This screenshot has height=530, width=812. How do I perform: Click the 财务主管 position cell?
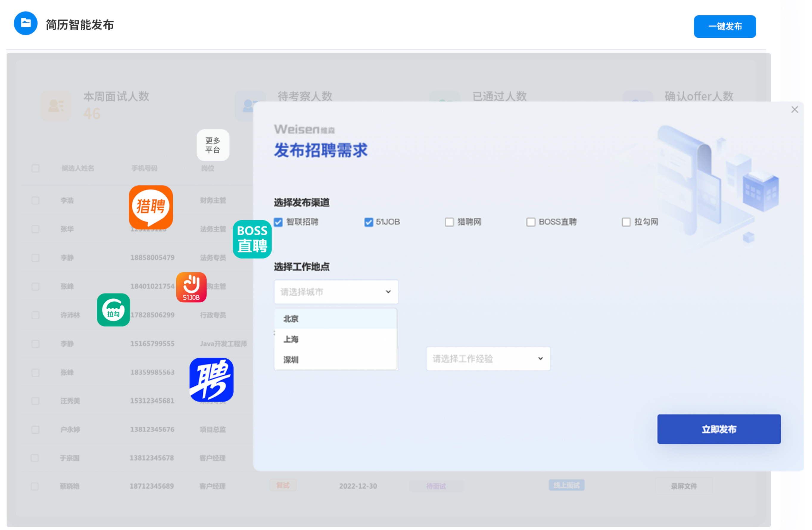(213, 200)
